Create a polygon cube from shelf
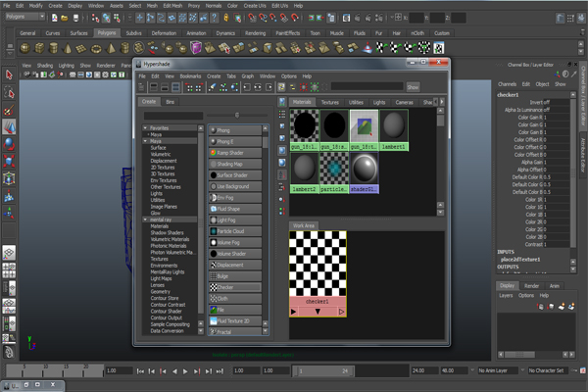The image size is (588, 392). tap(39, 48)
